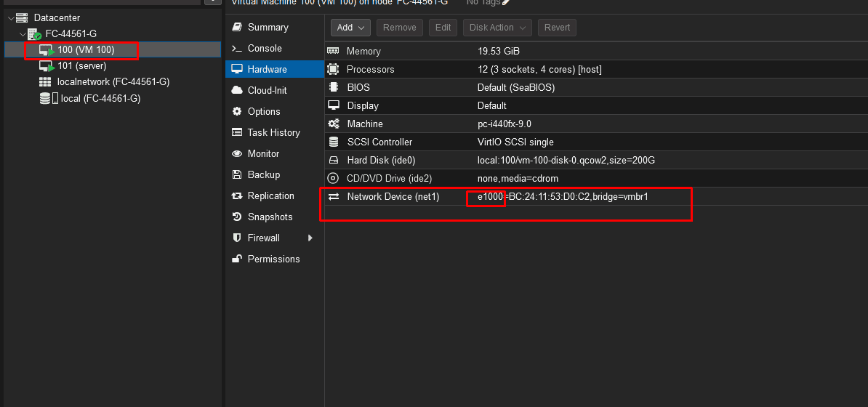Switch to the Hardware tab

point(275,69)
